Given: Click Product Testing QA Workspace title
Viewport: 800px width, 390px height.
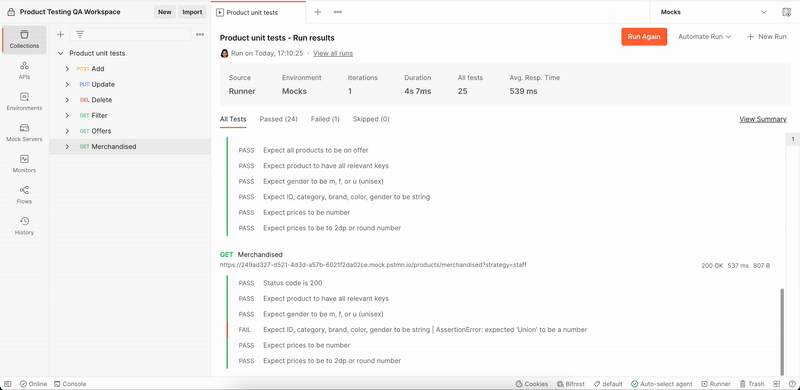Looking at the screenshot, I should (70, 12).
